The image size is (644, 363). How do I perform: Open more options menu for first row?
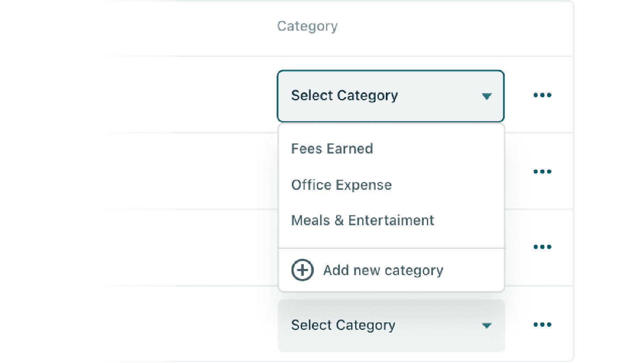tap(542, 95)
